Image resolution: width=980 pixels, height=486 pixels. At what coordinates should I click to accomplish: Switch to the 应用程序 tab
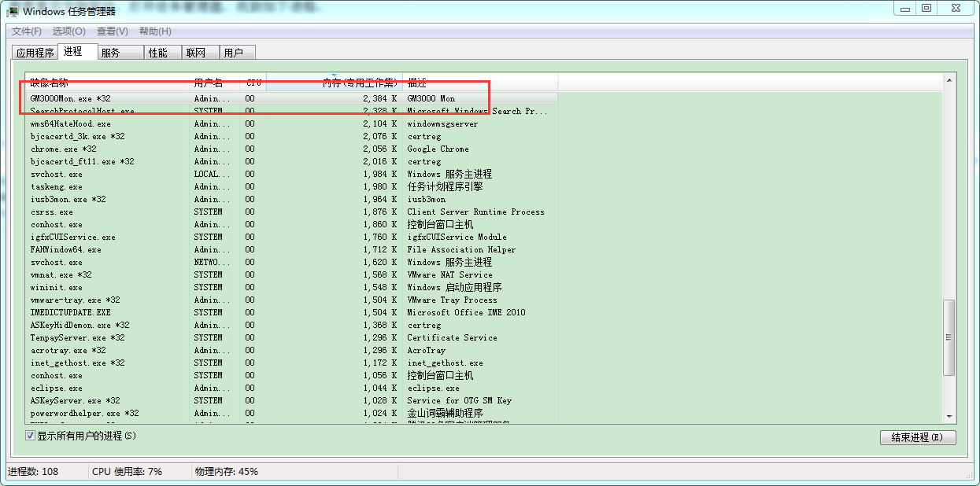click(x=35, y=53)
